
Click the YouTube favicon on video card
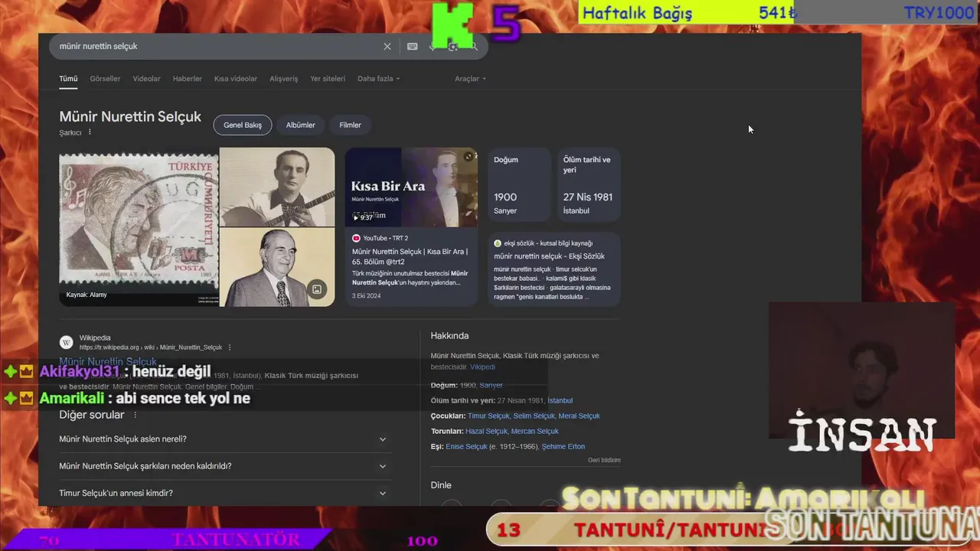(356, 238)
